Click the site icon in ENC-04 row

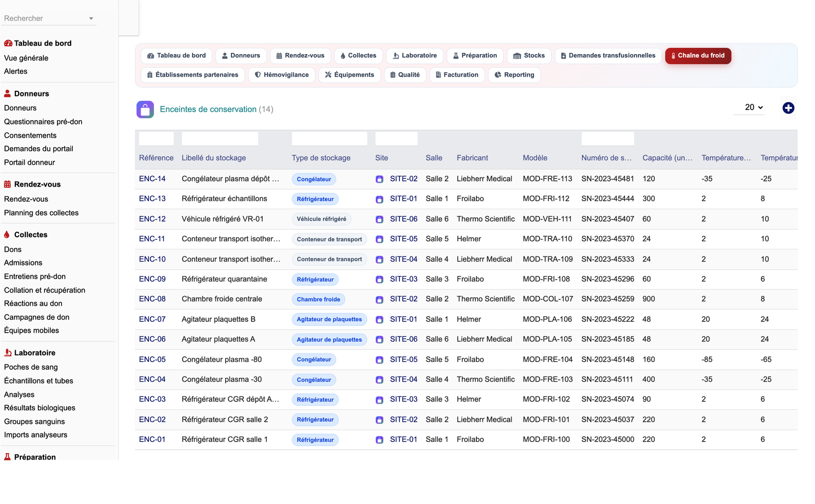point(380,380)
